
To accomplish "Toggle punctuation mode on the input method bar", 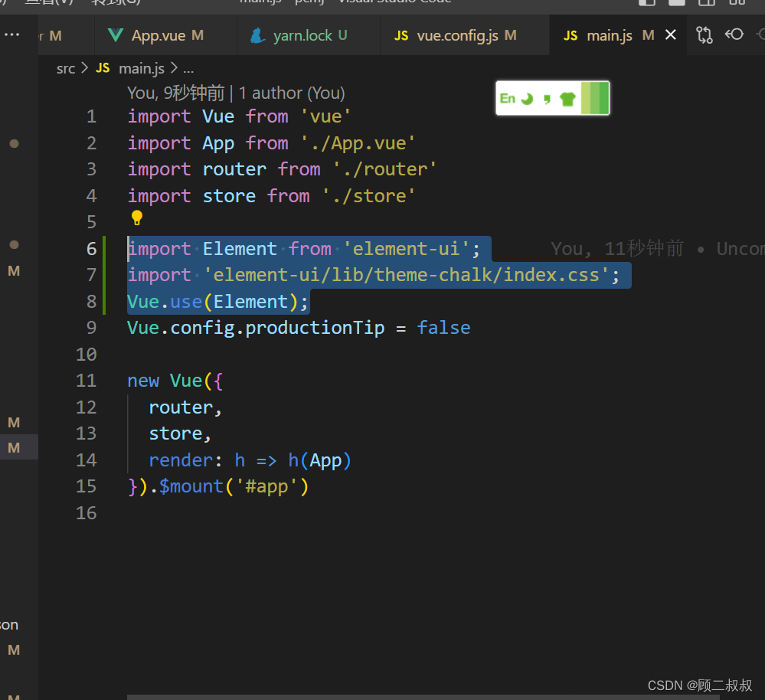I will coord(548,98).
